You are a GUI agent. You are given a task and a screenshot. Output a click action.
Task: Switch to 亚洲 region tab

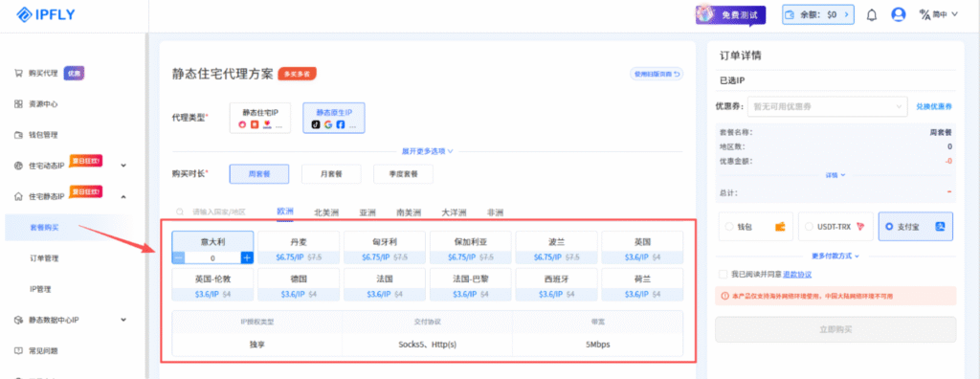(x=367, y=212)
